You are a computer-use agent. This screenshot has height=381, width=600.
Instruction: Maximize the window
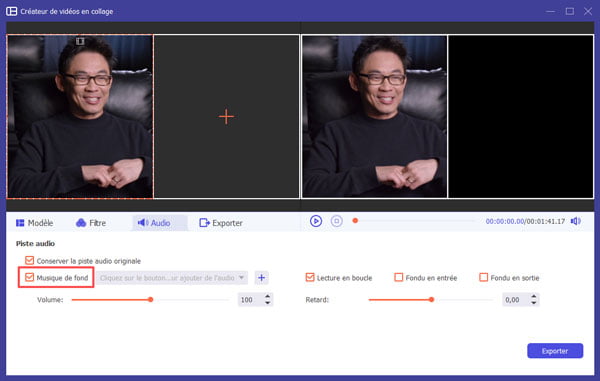coord(569,11)
